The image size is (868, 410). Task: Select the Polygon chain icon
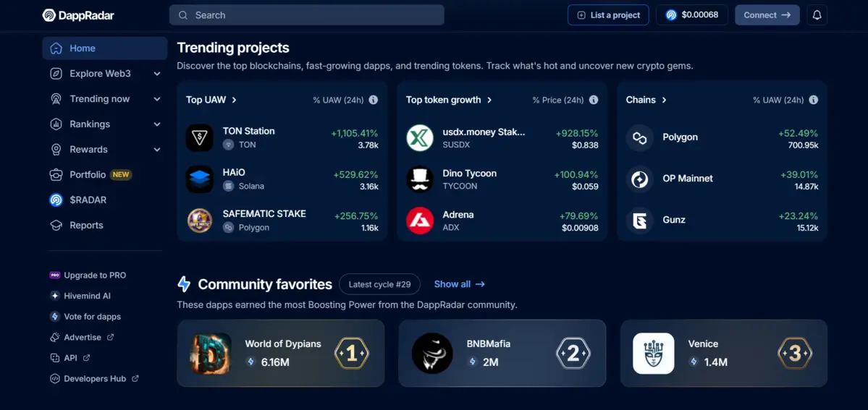[x=639, y=137]
